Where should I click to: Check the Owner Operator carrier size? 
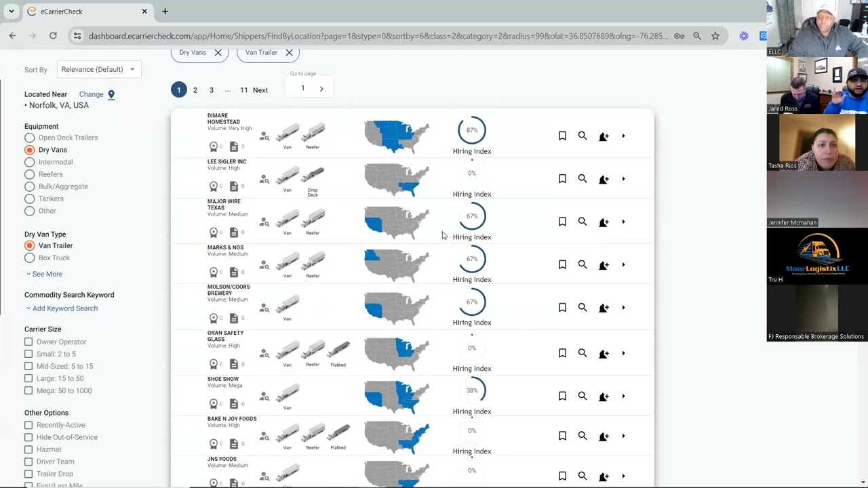[x=28, y=342]
